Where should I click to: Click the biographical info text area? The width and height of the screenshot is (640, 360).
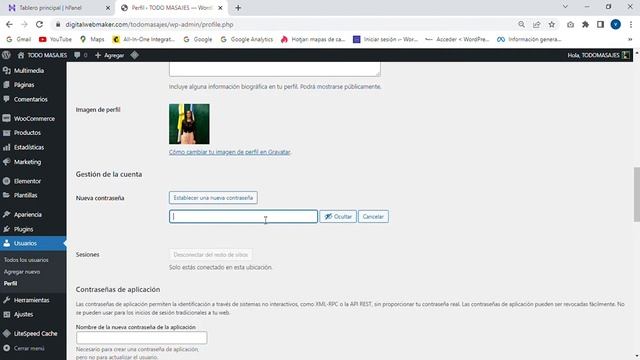(x=275, y=69)
